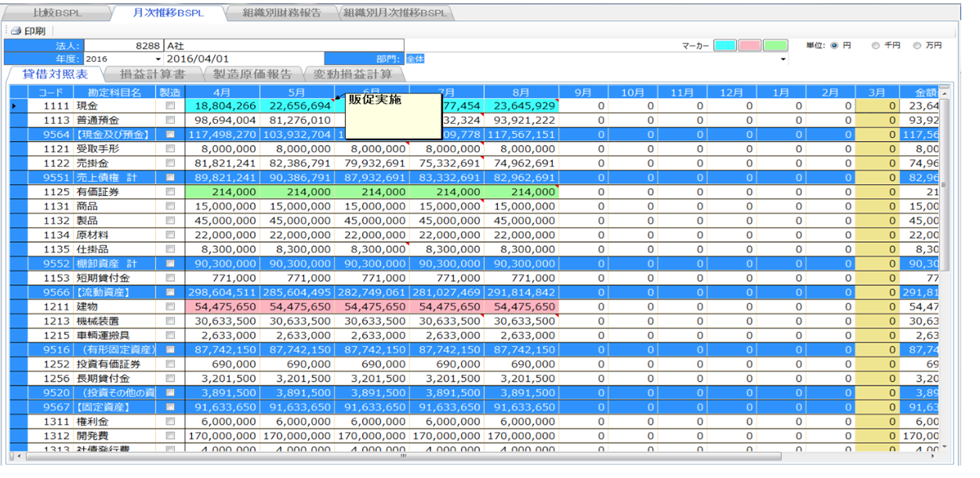Image resolution: width=980 pixels, height=478 pixels.
Task: Select the 千円 unit radio button
Action: [x=876, y=46]
